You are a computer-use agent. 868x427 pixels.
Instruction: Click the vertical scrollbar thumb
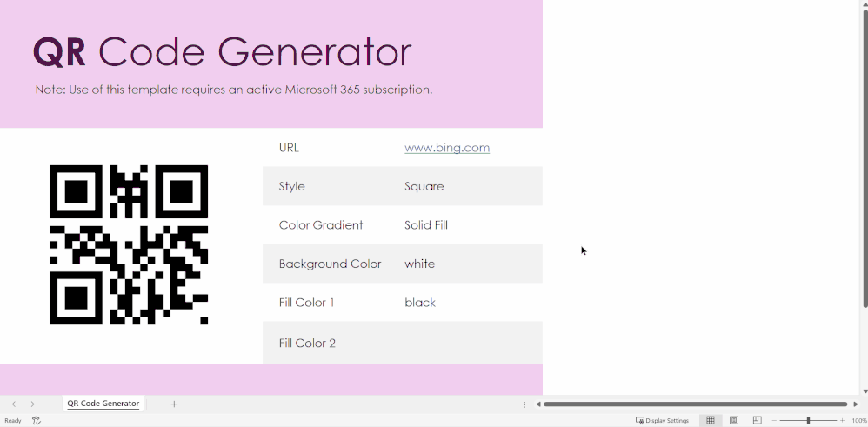tap(865, 157)
